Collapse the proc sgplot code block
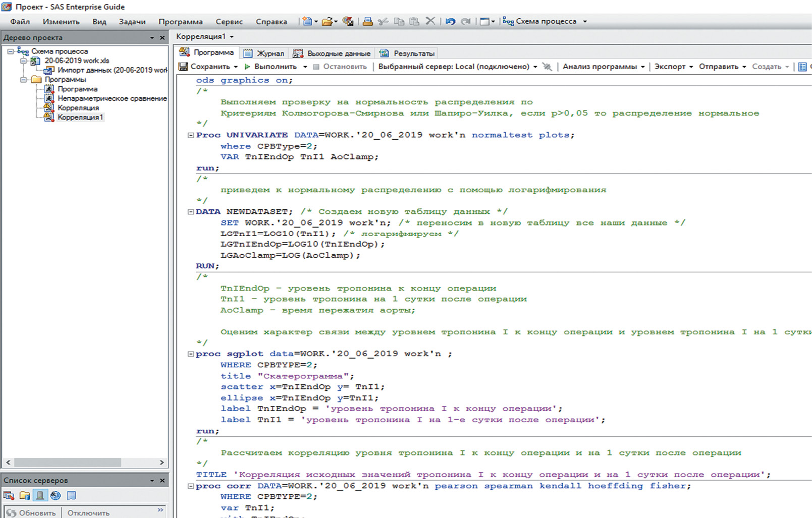The image size is (812, 518). click(x=191, y=354)
